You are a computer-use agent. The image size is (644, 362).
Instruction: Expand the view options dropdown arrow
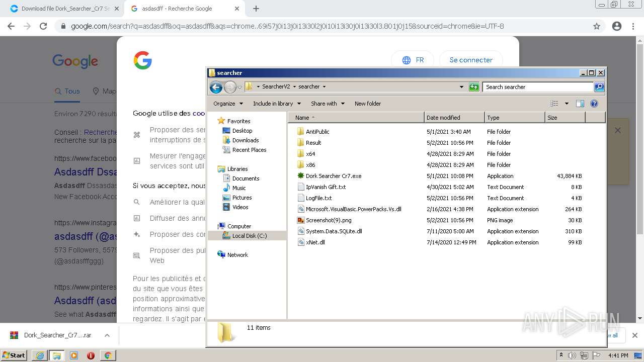pos(567,104)
